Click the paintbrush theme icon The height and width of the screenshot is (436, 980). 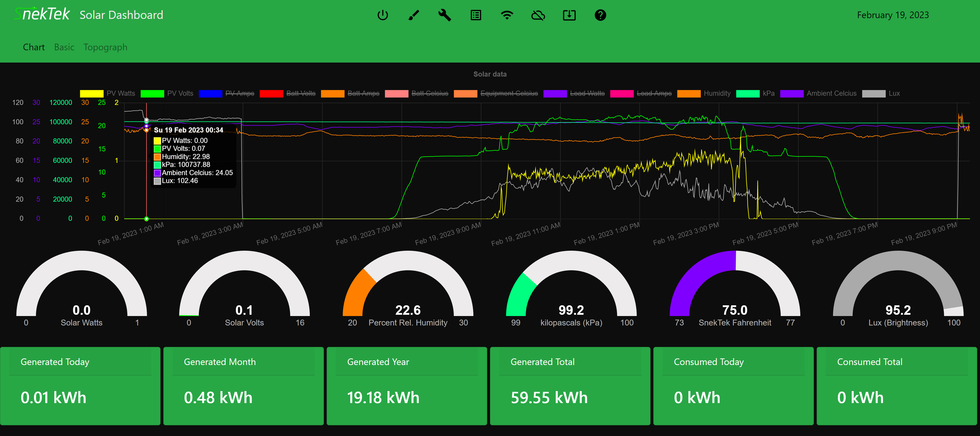tap(413, 15)
